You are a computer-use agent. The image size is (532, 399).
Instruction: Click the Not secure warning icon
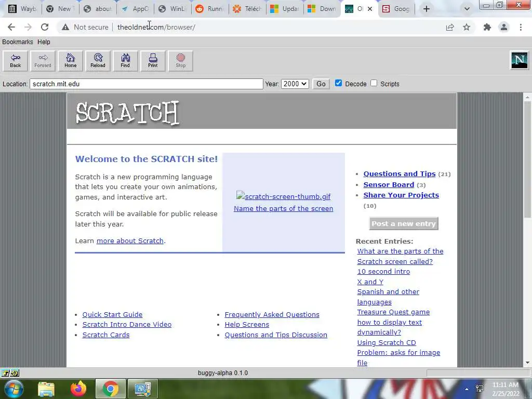tap(65, 27)
